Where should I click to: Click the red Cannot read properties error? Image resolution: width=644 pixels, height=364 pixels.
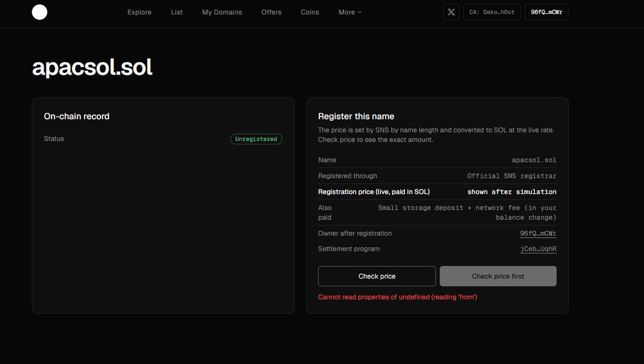(398, 297)
